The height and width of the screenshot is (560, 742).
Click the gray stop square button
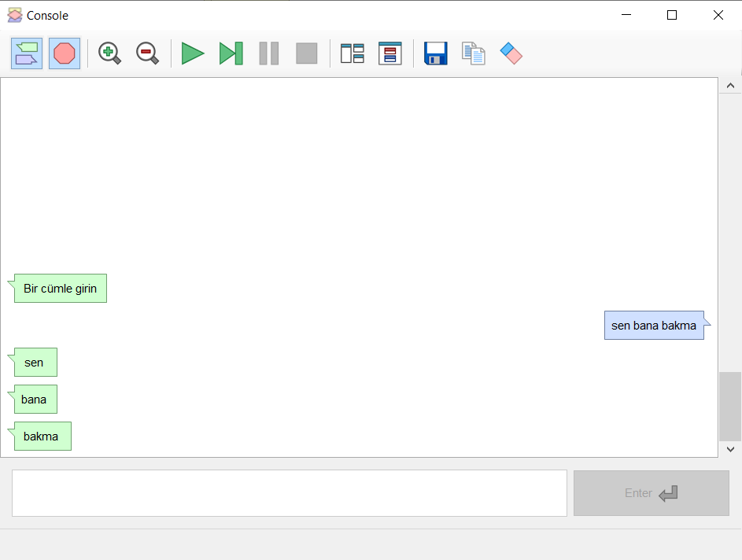tap(307, 53)
